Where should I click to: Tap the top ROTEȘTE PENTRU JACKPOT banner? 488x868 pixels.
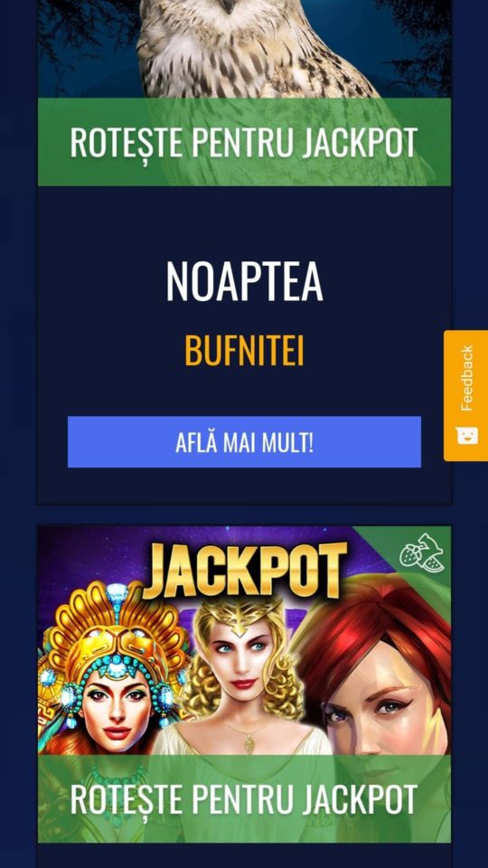(x=244, y=142)
